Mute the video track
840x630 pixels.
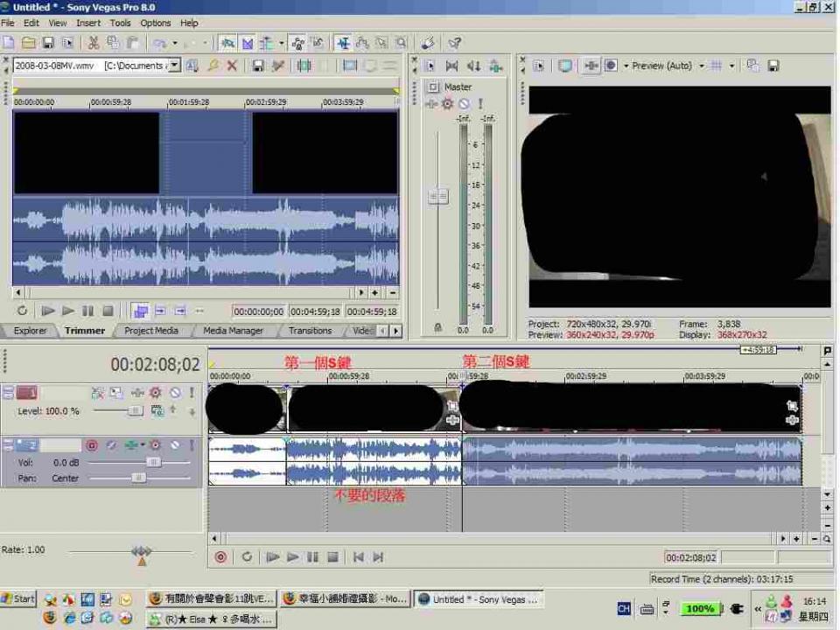(175, 393)
